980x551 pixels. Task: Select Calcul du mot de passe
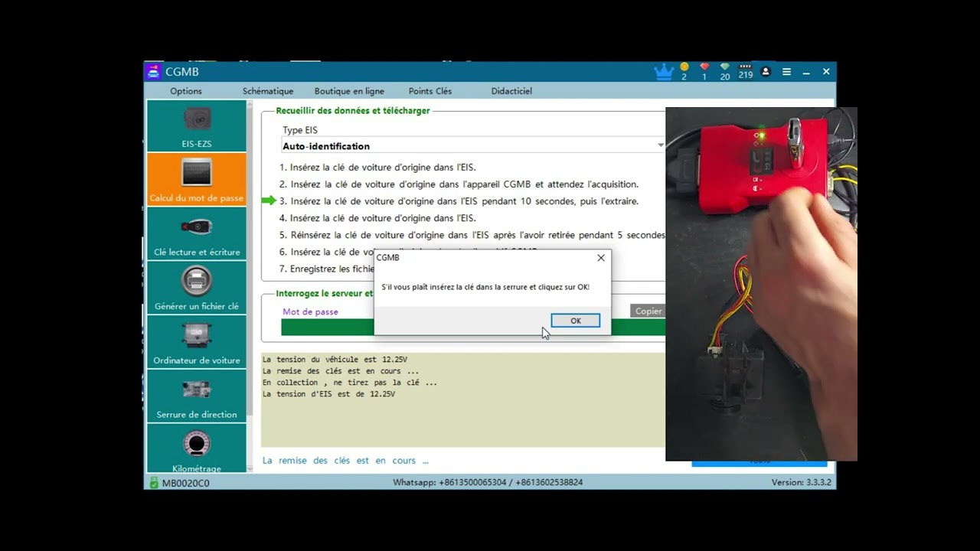[197, 179]
